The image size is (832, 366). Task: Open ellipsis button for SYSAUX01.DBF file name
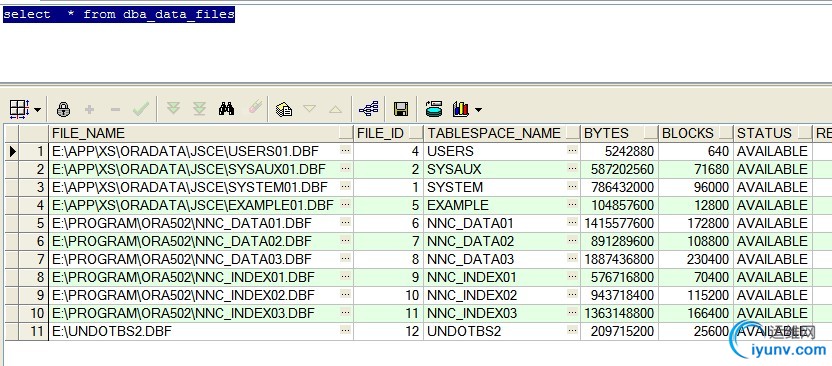click(345, 169)
